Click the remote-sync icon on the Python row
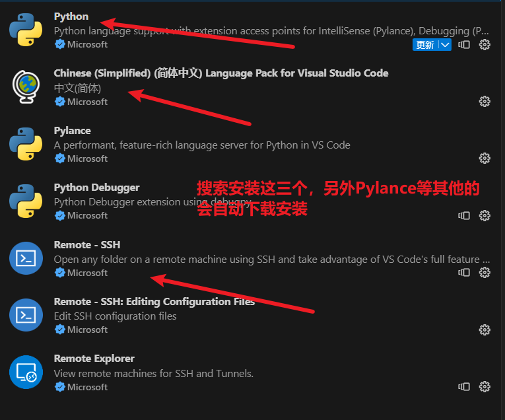This screenshot has width=505, height=420. 464,45
